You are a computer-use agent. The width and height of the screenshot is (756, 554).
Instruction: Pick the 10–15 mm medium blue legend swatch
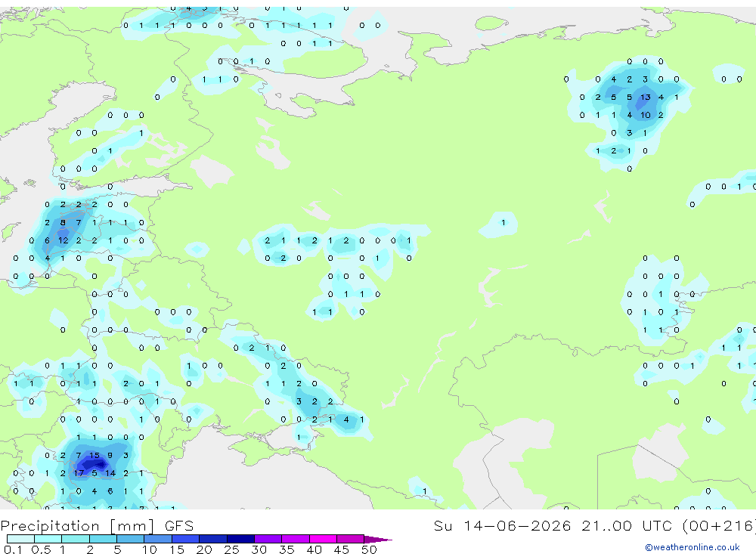158,539
